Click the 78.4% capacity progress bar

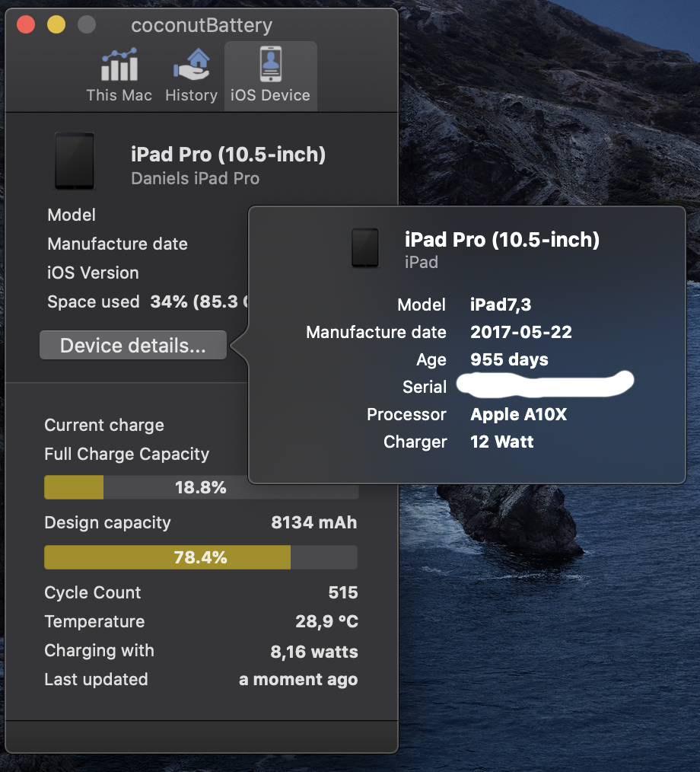[201, 557]
